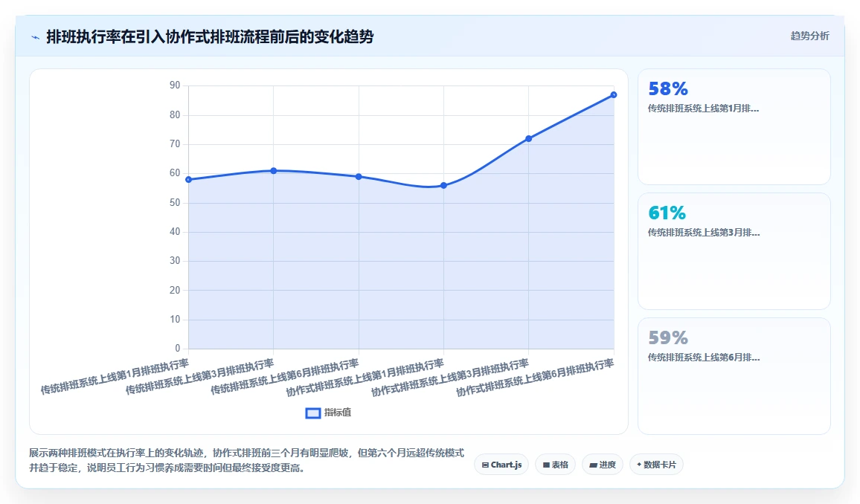Click the star icon in 数据卡片 tag
The width and height of the screenshot is (860, 504).
point(639,465)
